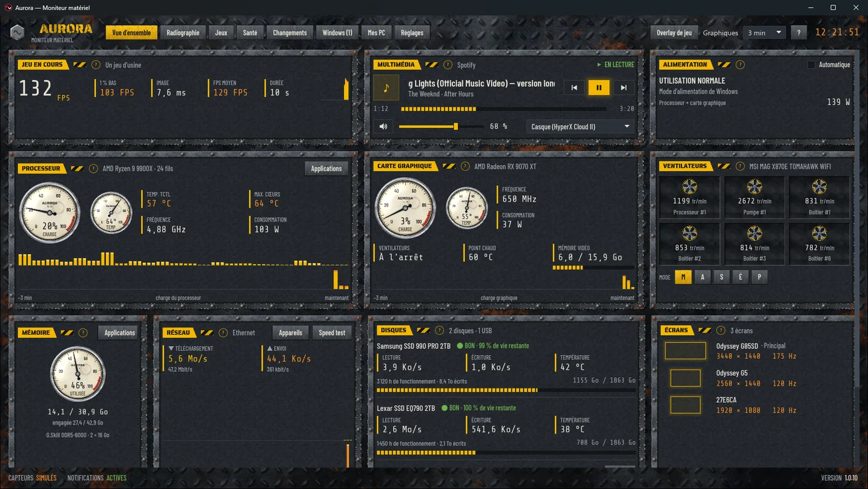Click the Aurora logo icon
Viewport: 868px width, 489px height.
[17, 32]
